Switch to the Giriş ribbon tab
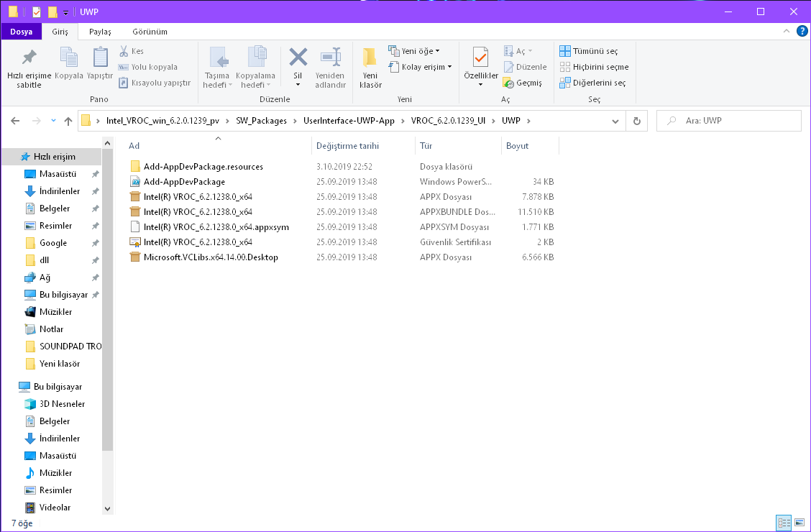 click(60, 32)
